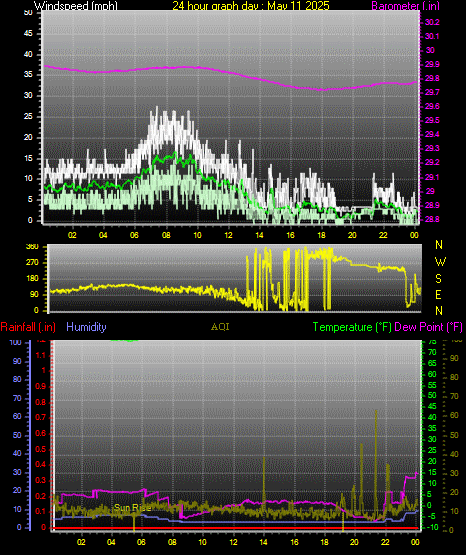Click the '0.5' red rainfall axis value
The image size is (466, 555).
(41, 449)
